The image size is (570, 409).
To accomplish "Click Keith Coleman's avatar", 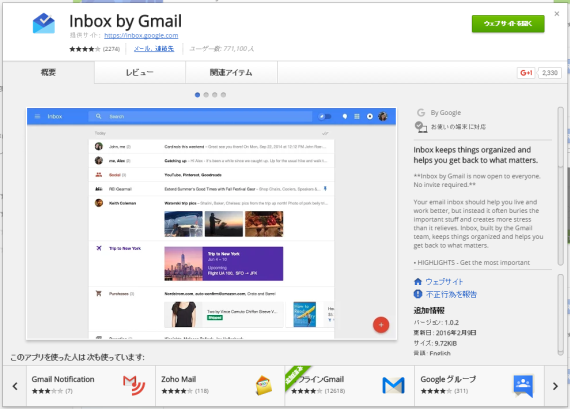I will 99,203.
